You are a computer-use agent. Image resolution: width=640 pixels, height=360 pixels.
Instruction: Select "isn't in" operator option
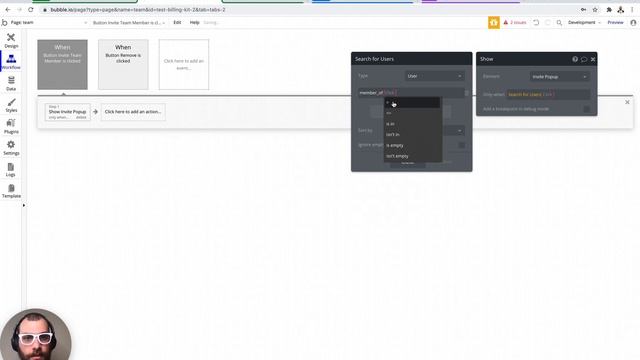pyautogui.click(x=412, y=134)
